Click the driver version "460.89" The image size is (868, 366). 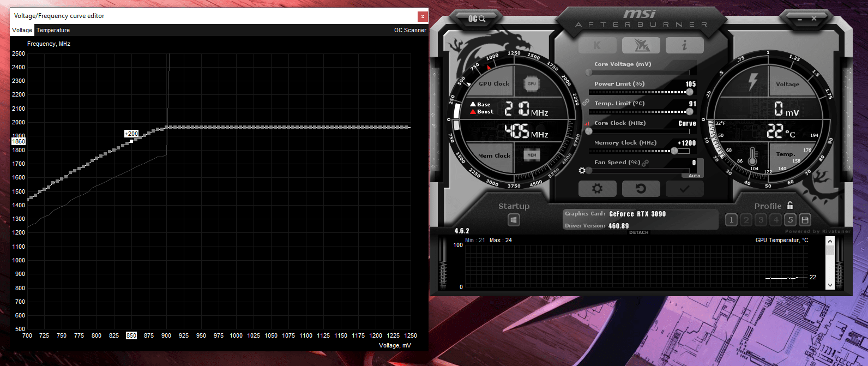[618, 226]
